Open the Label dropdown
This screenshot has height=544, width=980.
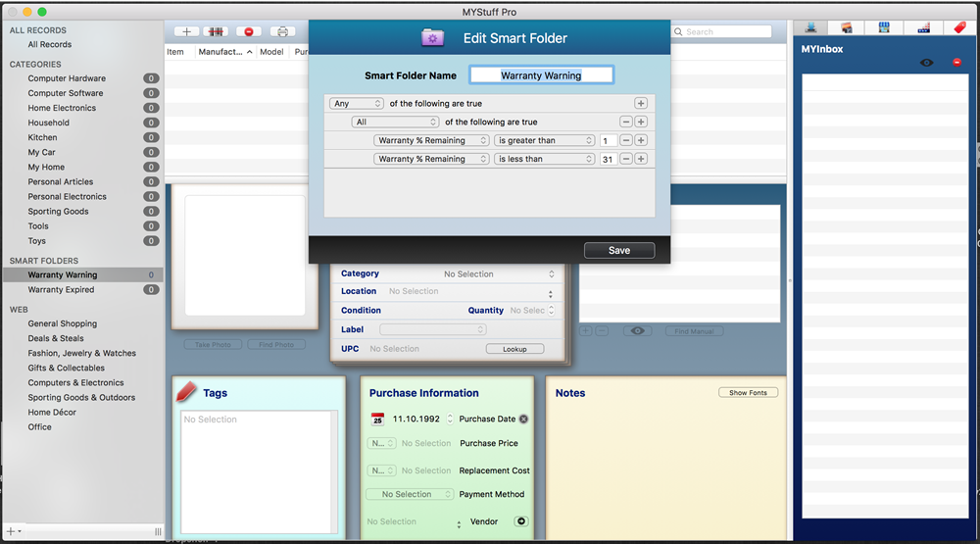pos(432,329)
